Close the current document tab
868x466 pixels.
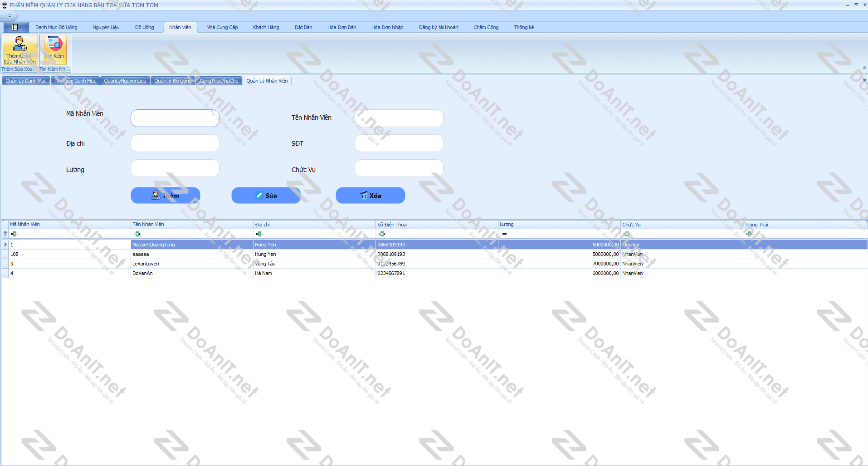point(864,80)
